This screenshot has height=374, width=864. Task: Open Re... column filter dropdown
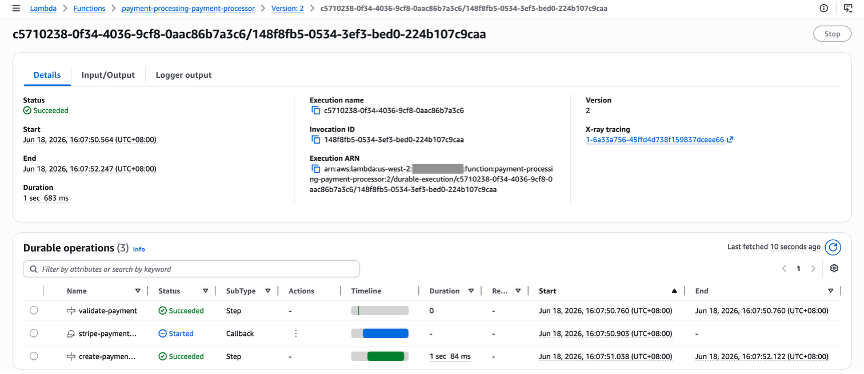[x=519, y=291]
